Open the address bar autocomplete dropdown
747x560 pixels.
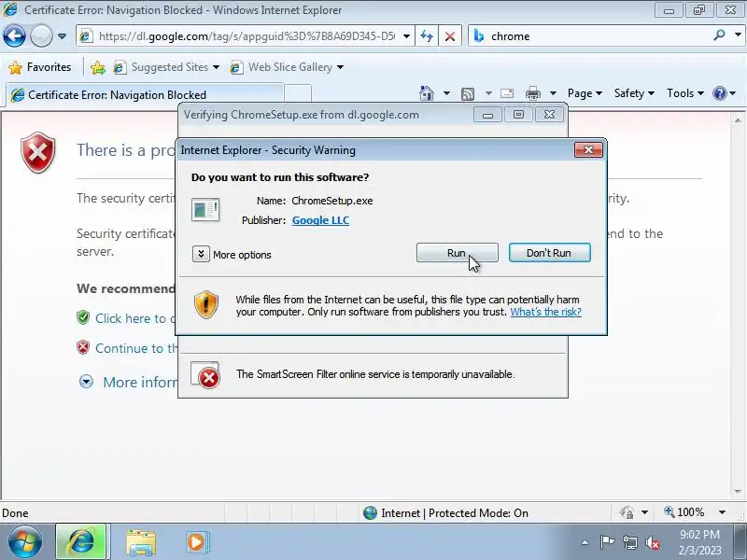click(x=406, y=36)
